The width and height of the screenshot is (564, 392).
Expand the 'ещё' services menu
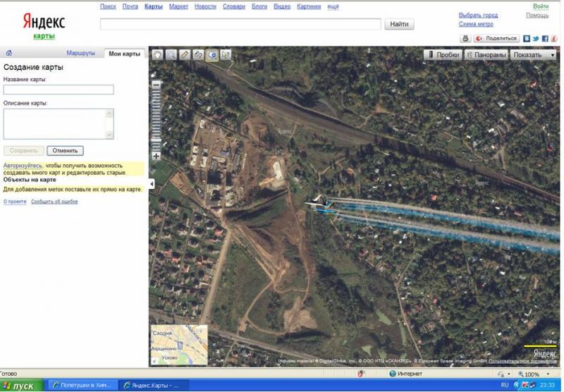333,6
